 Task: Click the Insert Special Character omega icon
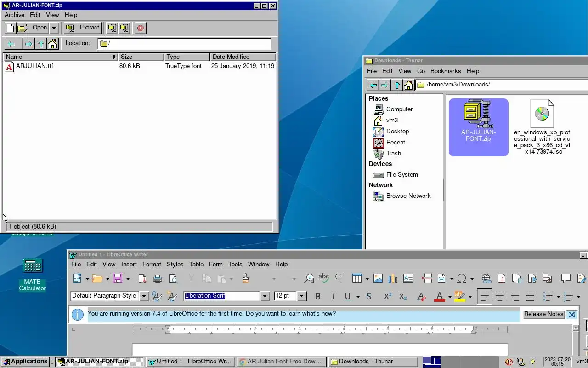(462, 279)
